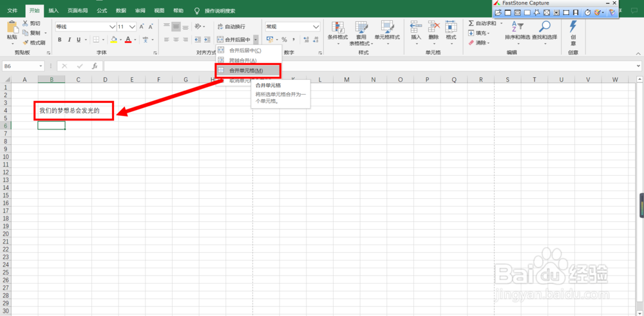
Task: Click the percent style icon
Action: (284, 40)
